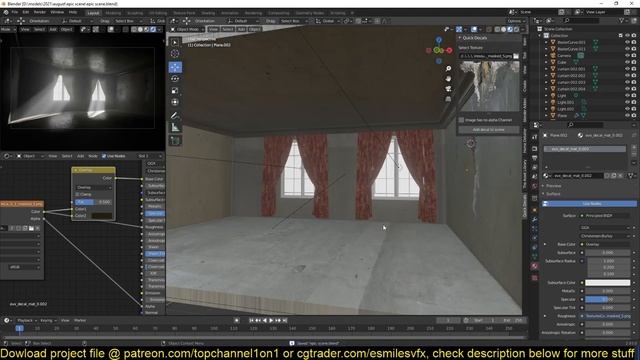Open the Christensen-Burley subsurface method dropdown
The image size is (640, 360).
605,236
